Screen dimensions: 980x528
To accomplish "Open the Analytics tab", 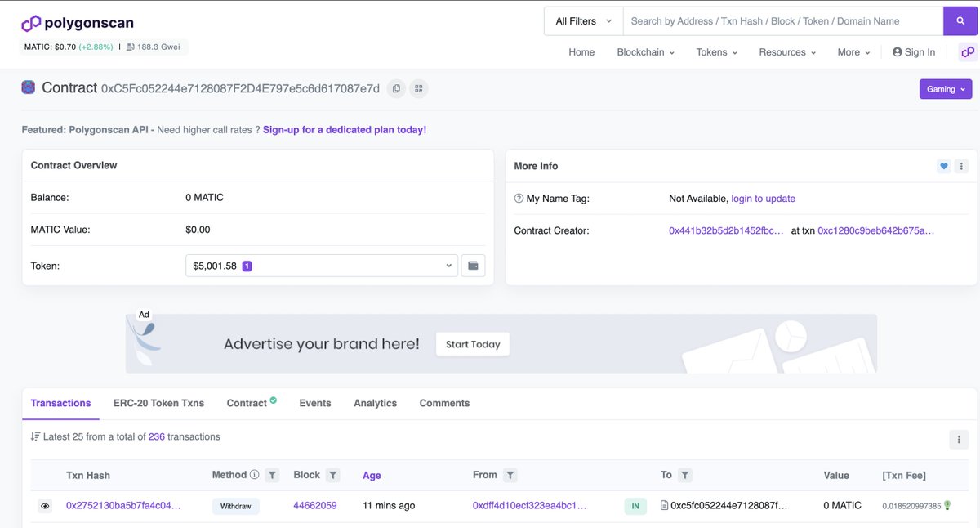I will (x=375, y=403).
